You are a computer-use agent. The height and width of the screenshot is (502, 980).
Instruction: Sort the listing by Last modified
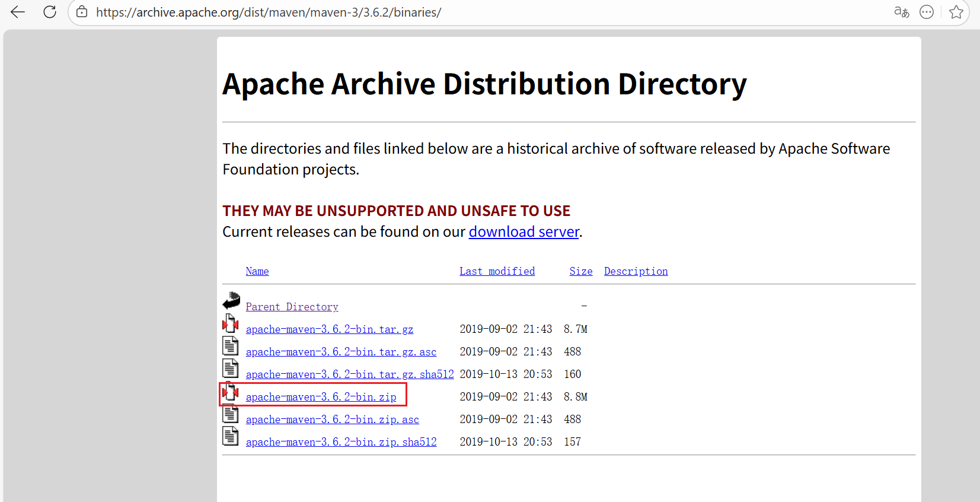[497, 271]
